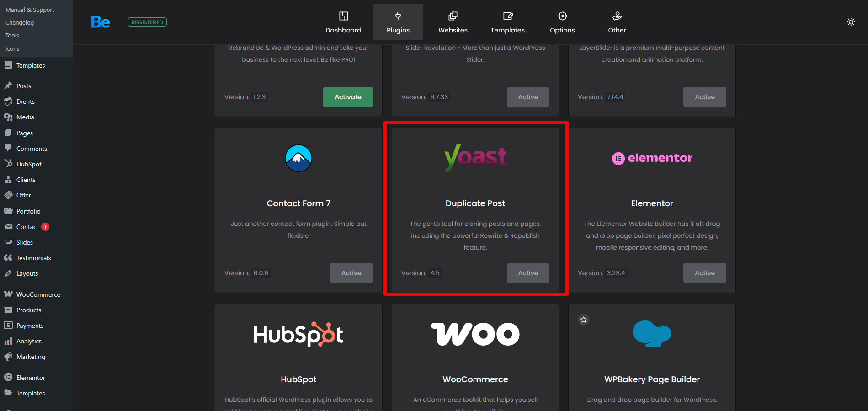Click the WooCommerce card title
Screen dimensions: 868x411
475,379
